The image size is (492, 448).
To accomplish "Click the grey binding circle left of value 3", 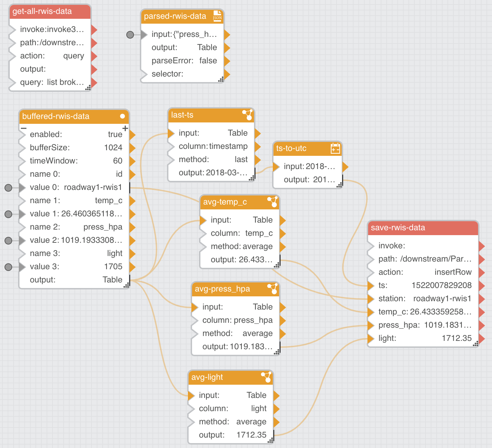I will pos(8,267).
